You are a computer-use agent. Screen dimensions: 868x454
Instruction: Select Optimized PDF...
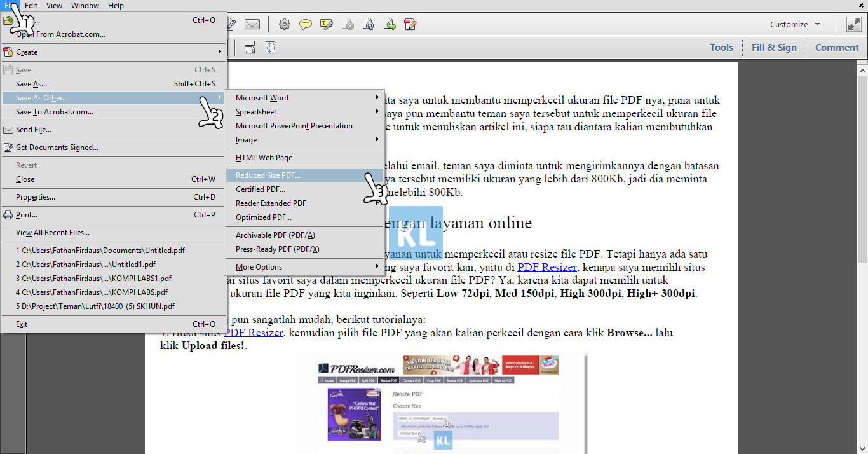pos(305,217)
